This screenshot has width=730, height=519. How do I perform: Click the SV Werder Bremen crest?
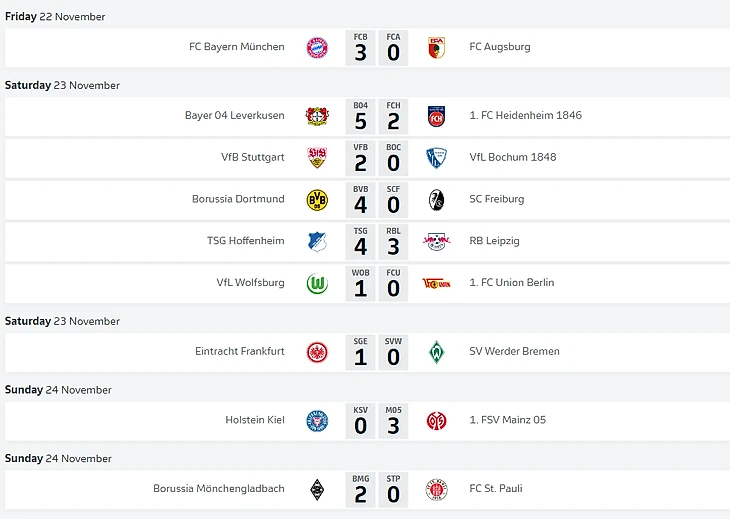pyautogui.click(x=436, y=352)
